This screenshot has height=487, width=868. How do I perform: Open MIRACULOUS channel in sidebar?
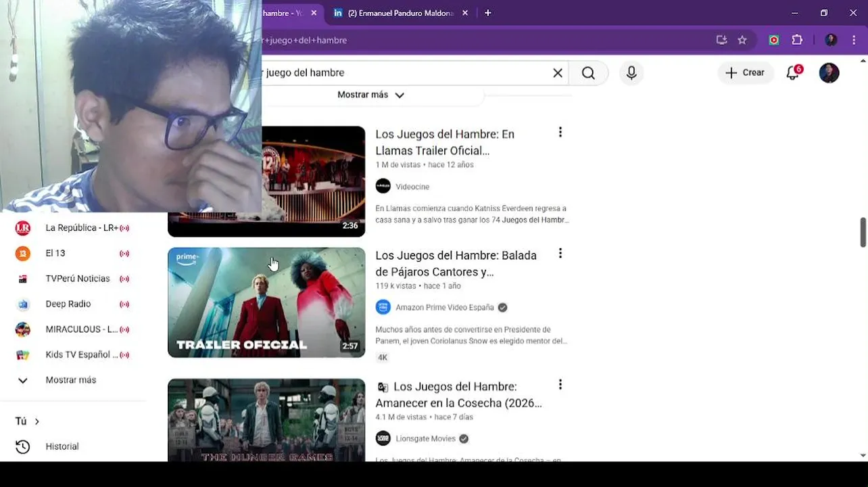coord(73,329)
